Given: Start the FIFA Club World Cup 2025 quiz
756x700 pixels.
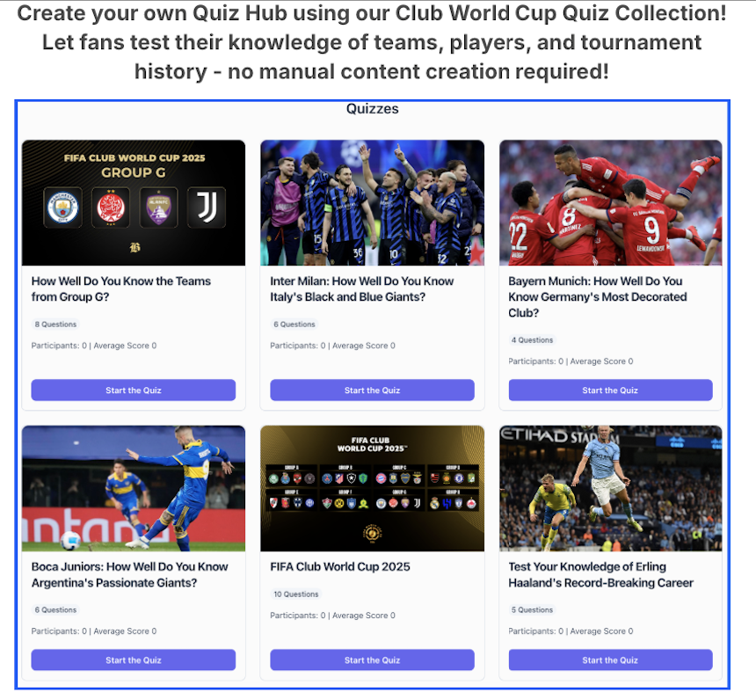Looking at the screenshot, I should coord(372,660).
